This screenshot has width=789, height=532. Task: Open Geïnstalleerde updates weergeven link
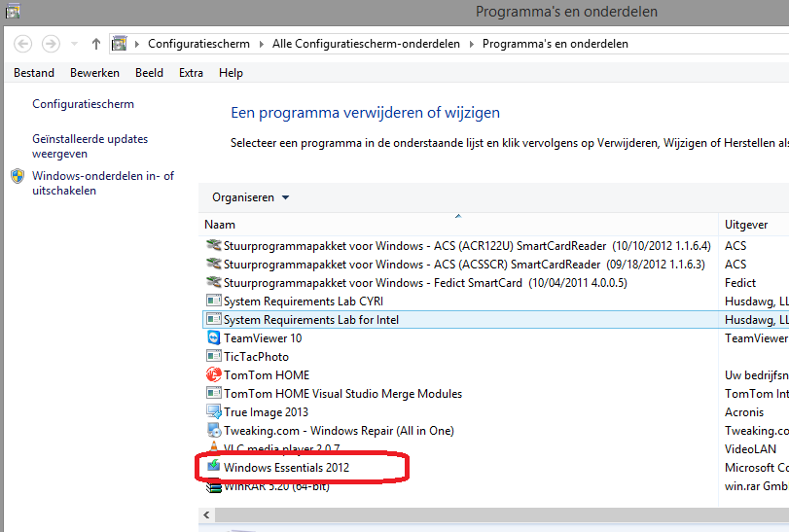(90, 146)
